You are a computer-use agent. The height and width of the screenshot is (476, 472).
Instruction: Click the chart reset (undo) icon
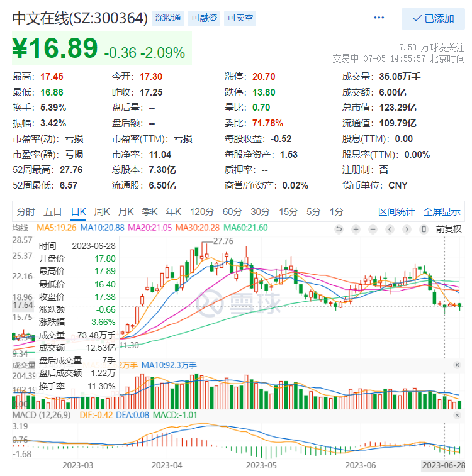(x=340, y=229)
